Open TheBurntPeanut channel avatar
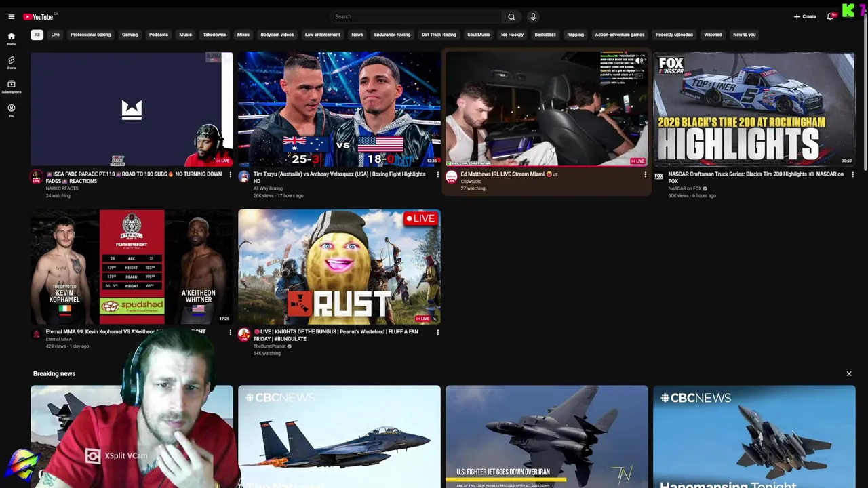Screen dimensions: 868x488 tap(243, 334)
